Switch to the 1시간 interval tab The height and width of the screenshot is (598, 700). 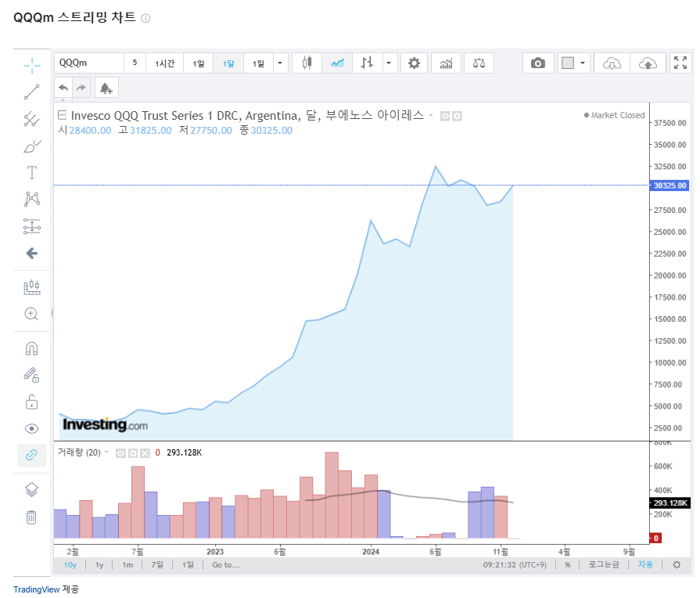point(164,63)
